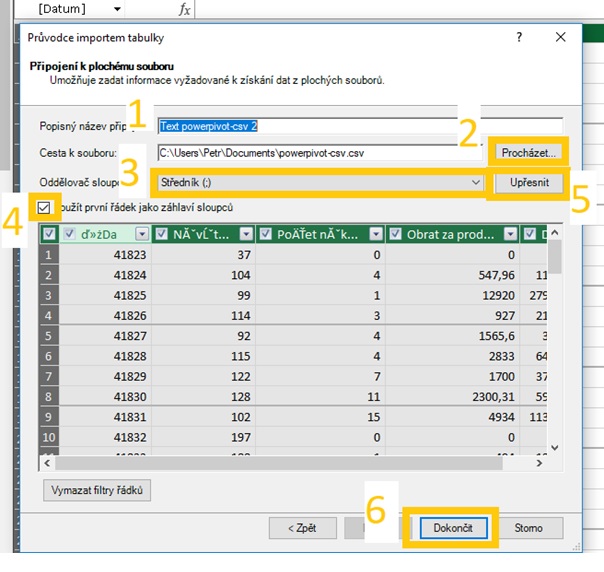Uncheck the first date column checkbox

click(69, 234)
